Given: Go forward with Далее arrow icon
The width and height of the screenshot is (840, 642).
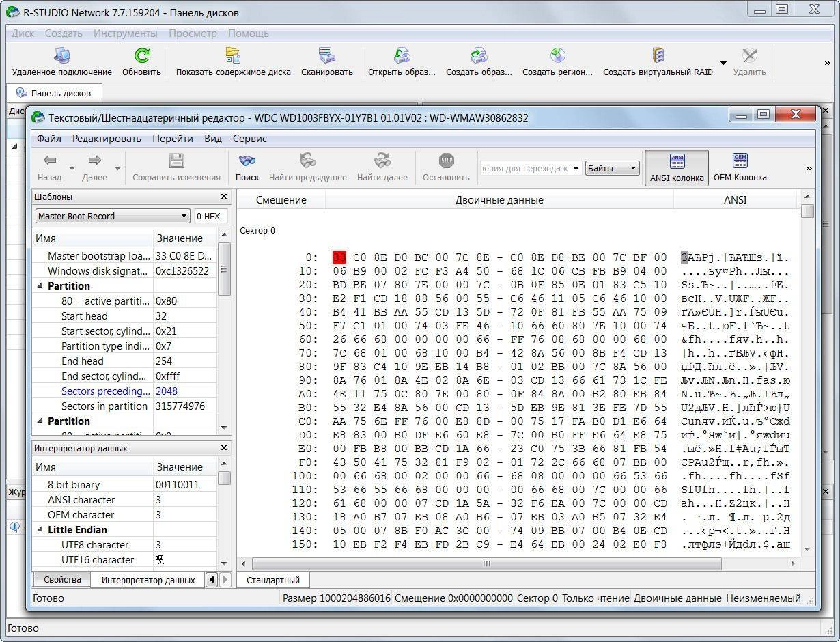Looking at the screenshot, I should click(94, 160).
